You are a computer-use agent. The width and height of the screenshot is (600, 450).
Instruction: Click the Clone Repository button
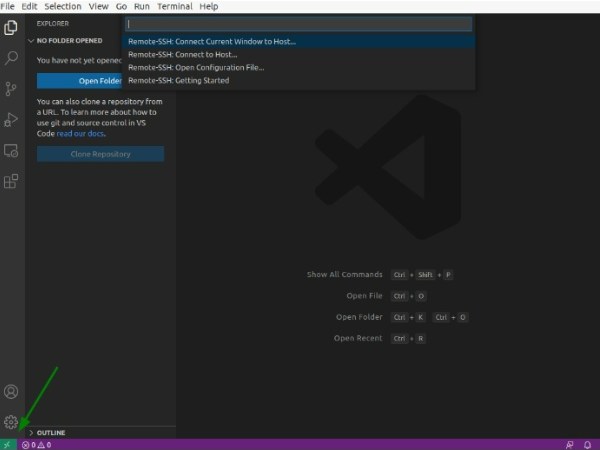click(100, 154)
